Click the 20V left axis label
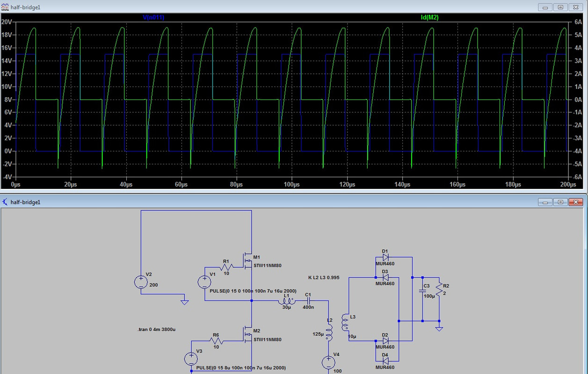The height and width of the screenshot is (374, 588). click(x=6, y=22)
